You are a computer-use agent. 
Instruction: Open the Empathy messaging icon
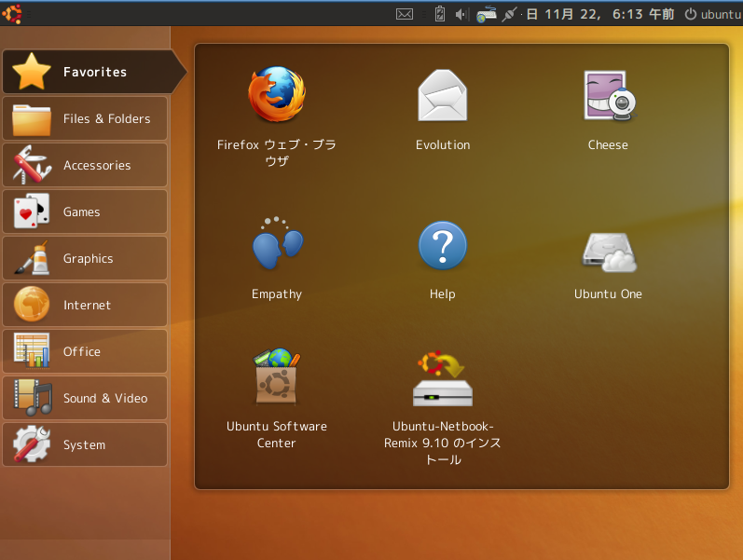tap(277, 243)
